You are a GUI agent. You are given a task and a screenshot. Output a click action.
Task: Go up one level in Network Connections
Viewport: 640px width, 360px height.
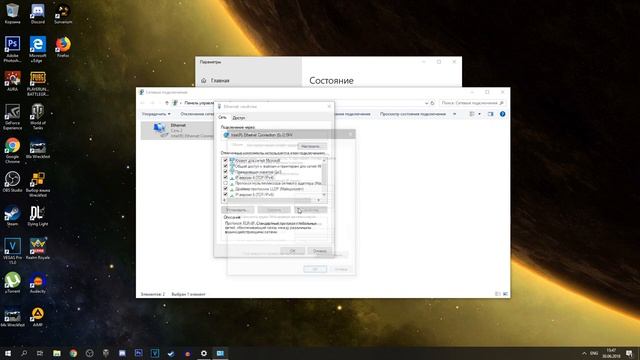coord(167,103)
